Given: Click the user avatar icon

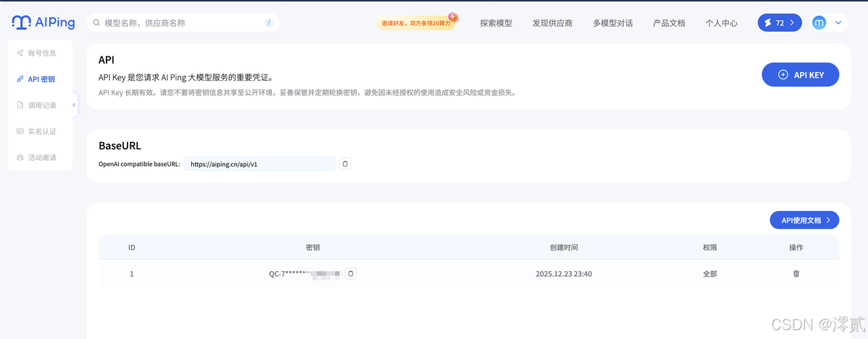Looking at the screenshot, I should [819, 23].
